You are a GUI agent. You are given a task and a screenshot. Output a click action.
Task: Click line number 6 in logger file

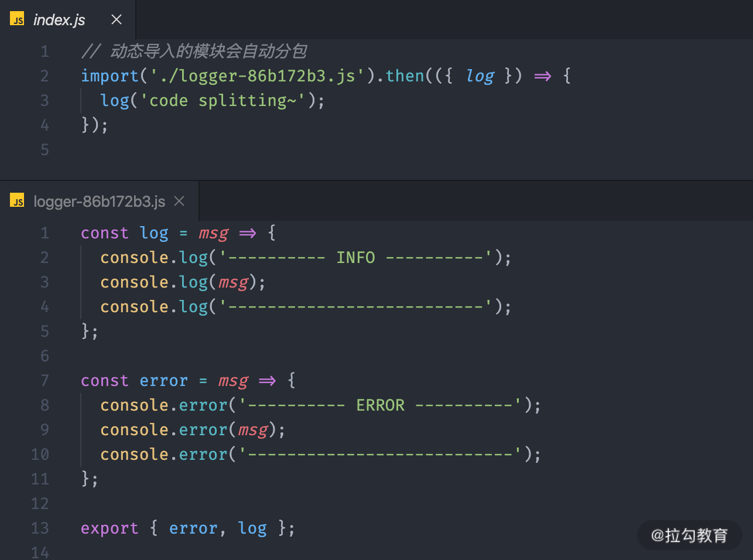45,356
